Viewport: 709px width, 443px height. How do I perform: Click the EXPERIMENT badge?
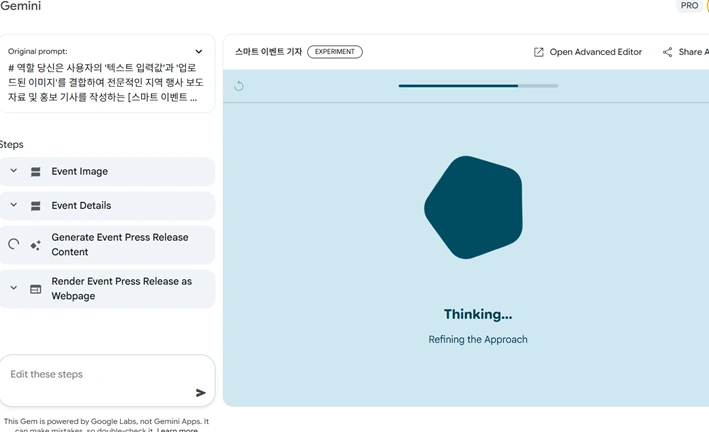[x=335, y=52]
